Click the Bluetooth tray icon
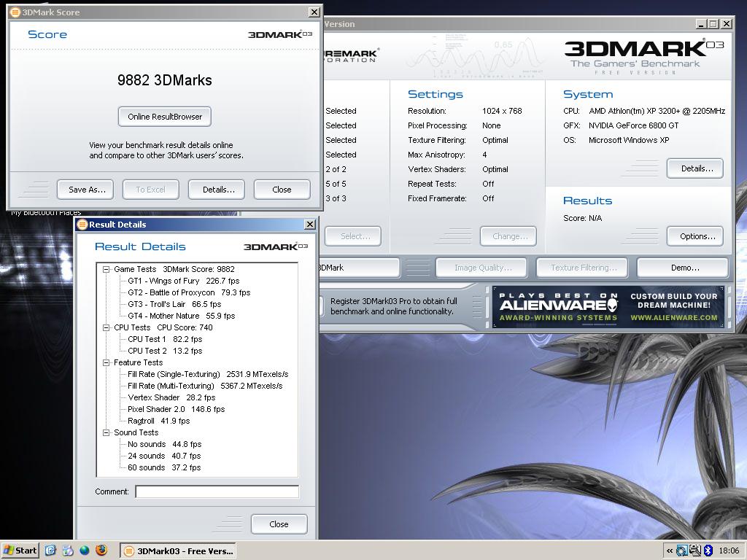This screenshot has height=560, width=747. 708,551
